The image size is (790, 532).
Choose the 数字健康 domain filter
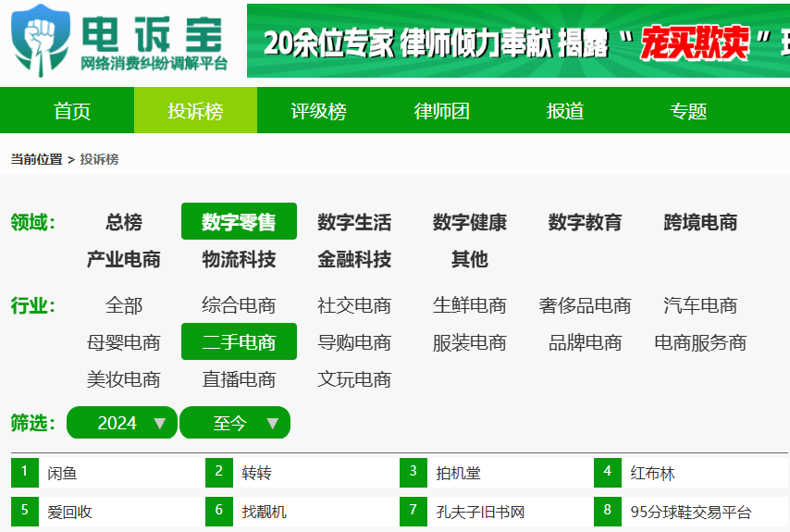point(470,222)
